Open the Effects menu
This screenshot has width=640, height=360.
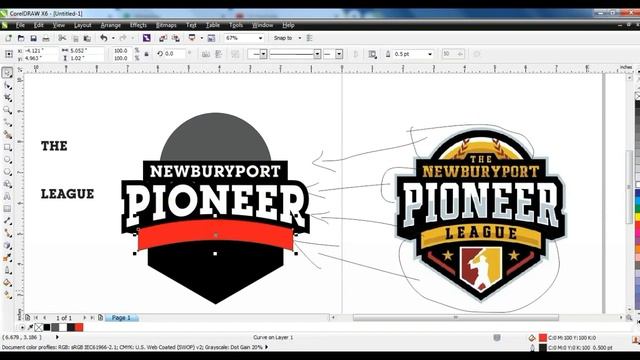[138, 25]
